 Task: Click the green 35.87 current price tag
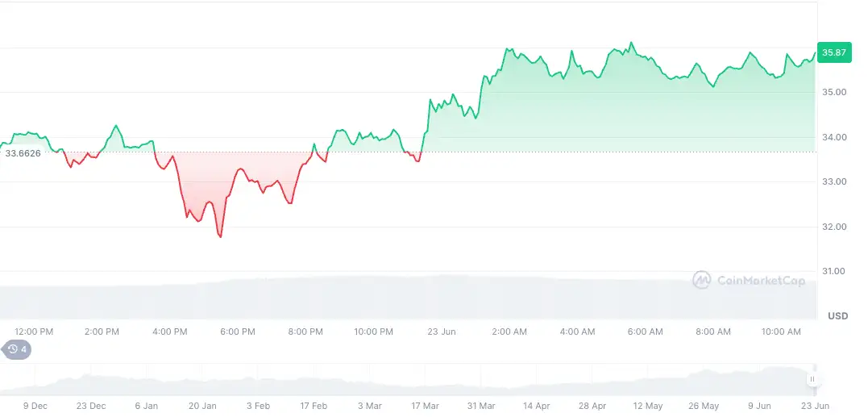click(833, 52)
